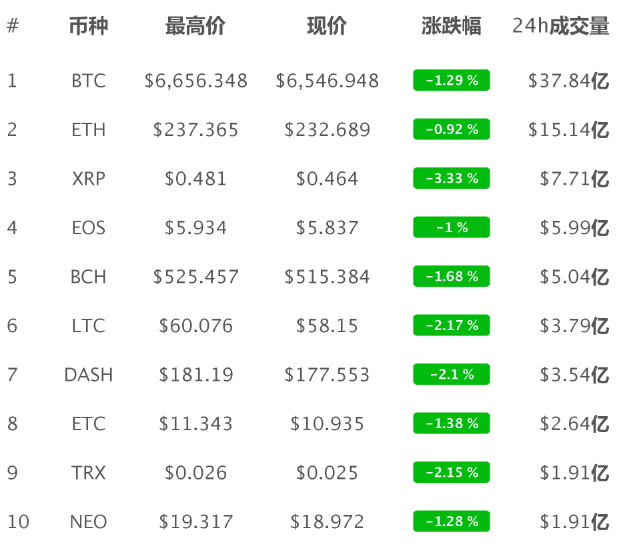Sort by the 涨跌幅 column header
Viewport: 621px width, 544px height.
(x=451, y=26)
